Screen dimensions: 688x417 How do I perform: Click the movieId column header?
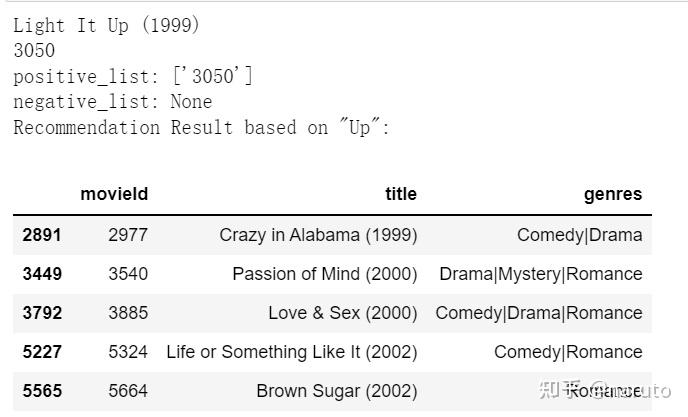click(x=114, y=194)
